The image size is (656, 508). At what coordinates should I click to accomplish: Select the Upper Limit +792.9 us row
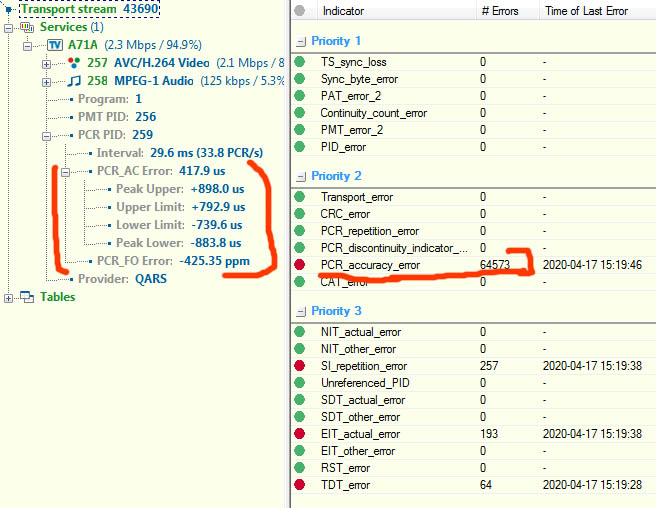point(181,207)
